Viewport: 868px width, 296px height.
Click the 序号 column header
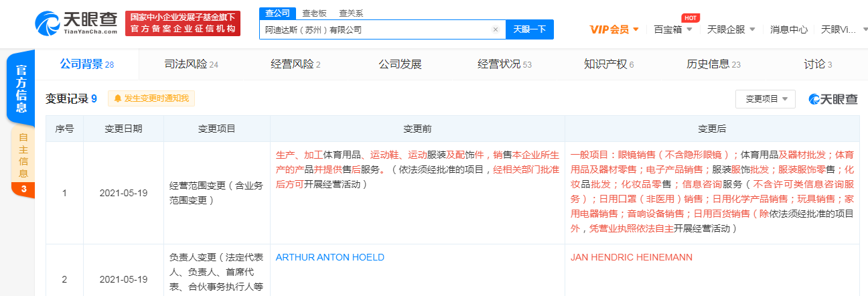click(x=64, y=129)
